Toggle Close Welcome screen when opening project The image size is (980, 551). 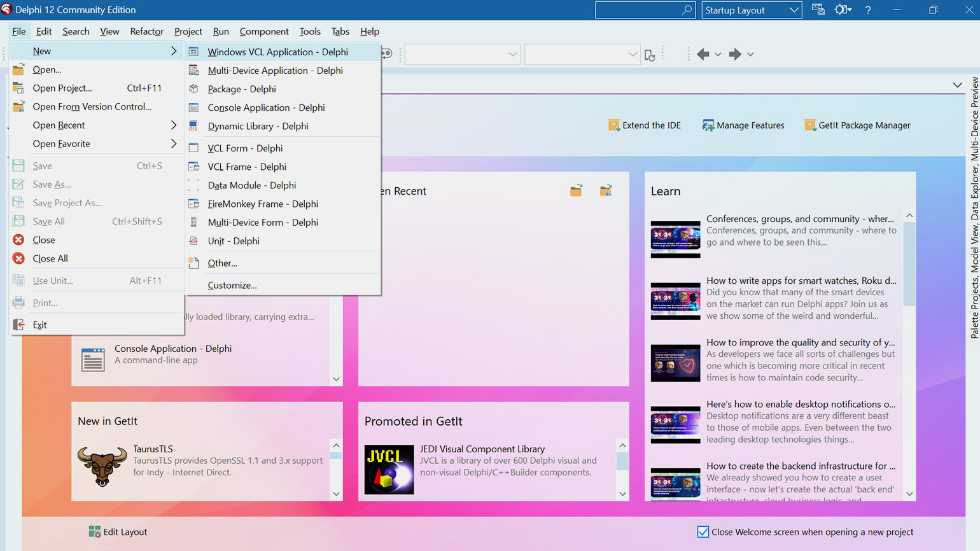[x=703, y=532]
